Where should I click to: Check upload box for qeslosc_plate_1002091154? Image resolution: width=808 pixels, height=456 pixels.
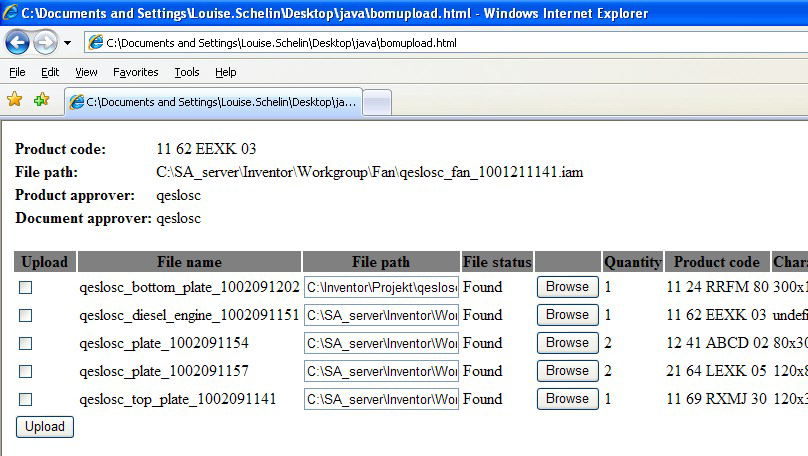[25, 344]
